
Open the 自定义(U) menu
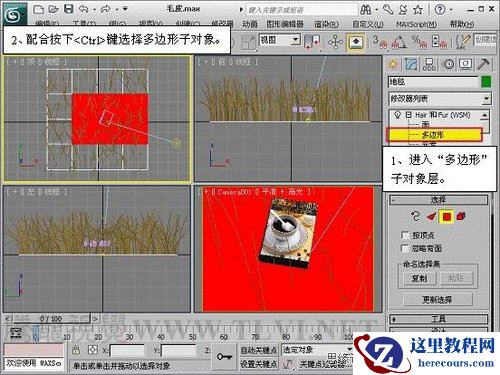(368, 24)
